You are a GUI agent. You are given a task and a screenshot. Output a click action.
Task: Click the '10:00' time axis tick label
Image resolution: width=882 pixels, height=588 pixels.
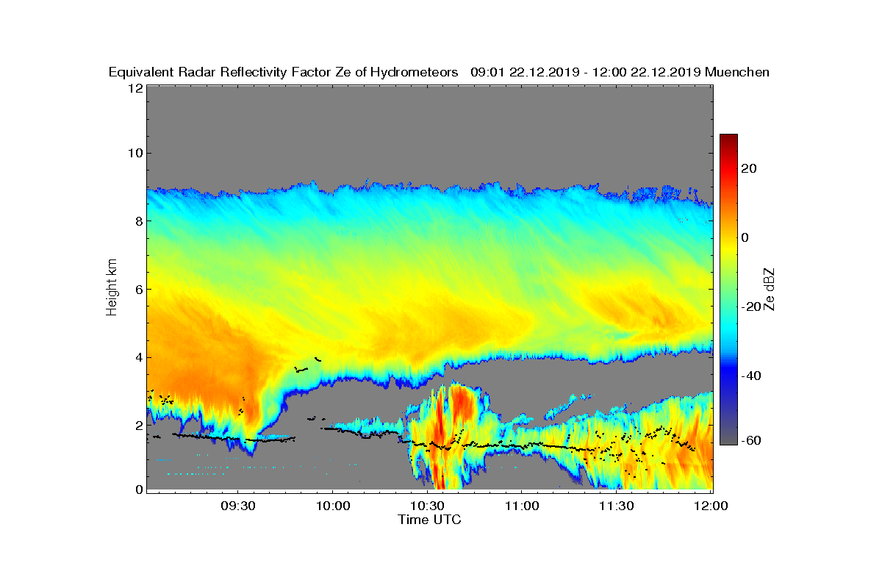332,506
